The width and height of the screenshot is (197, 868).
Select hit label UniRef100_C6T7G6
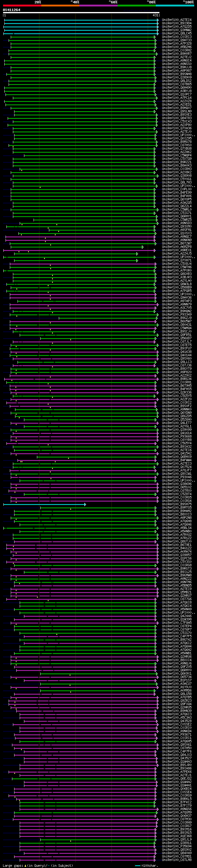177,599
